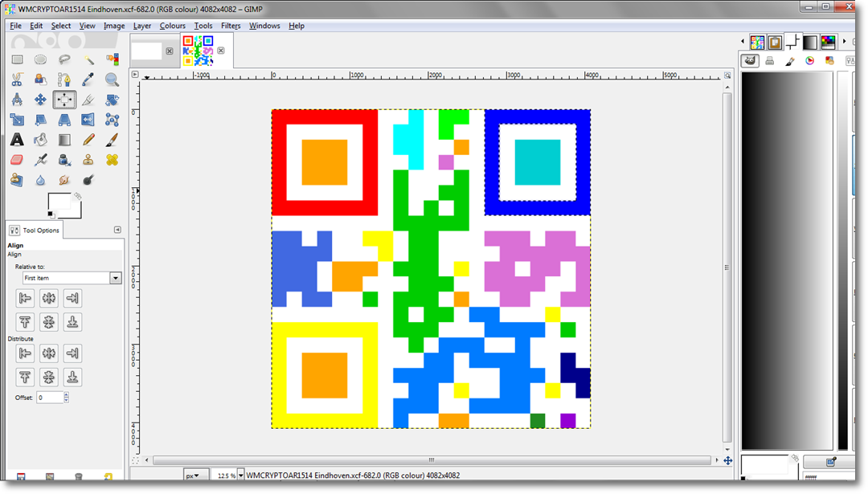Open the File menu
The width and height of the screenshot is (868, 494).
coord(15,26)
